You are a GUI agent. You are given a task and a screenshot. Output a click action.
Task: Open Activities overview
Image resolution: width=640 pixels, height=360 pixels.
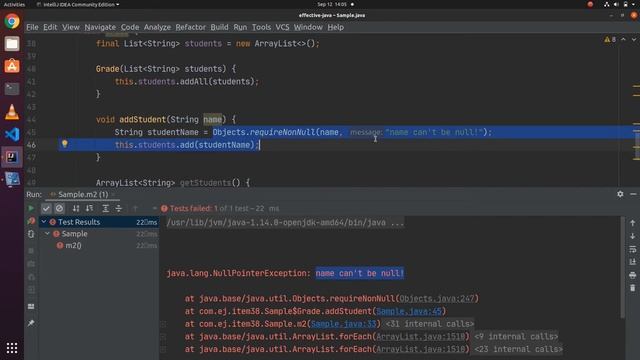14,4
